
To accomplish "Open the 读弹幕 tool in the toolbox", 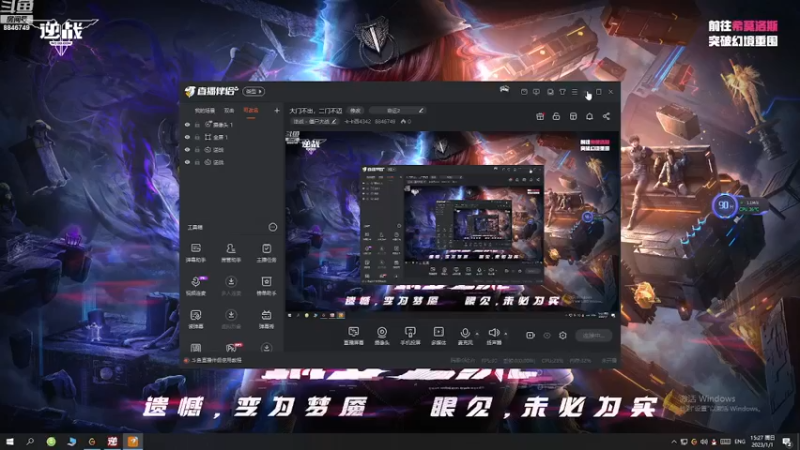I will [195, 318].
